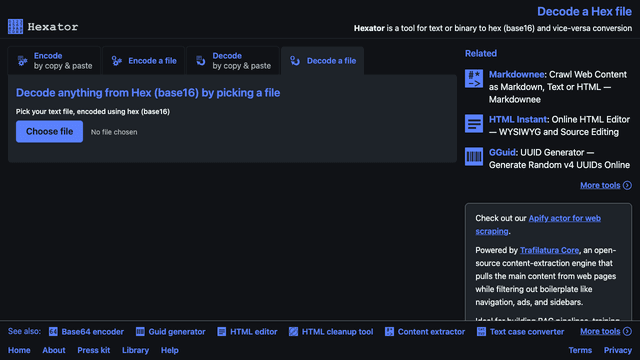Switch to Decode by copy & paste tab
Screen dimensions: 640x360
coord(233,61)
